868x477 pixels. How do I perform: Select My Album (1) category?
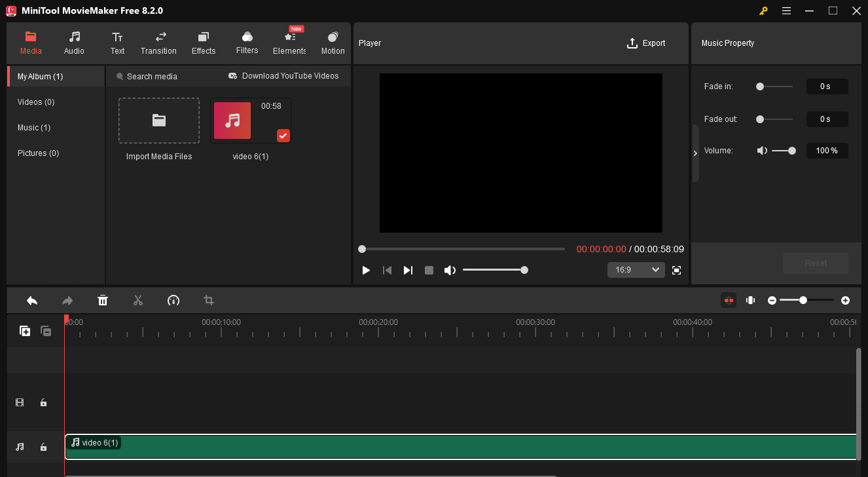56,77
